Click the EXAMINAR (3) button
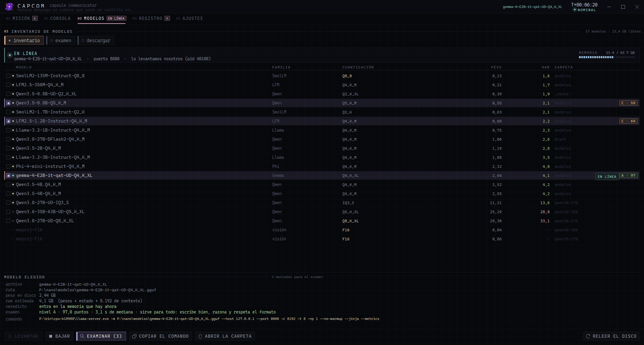Screen dimensions: 644x345 [101, 336]
